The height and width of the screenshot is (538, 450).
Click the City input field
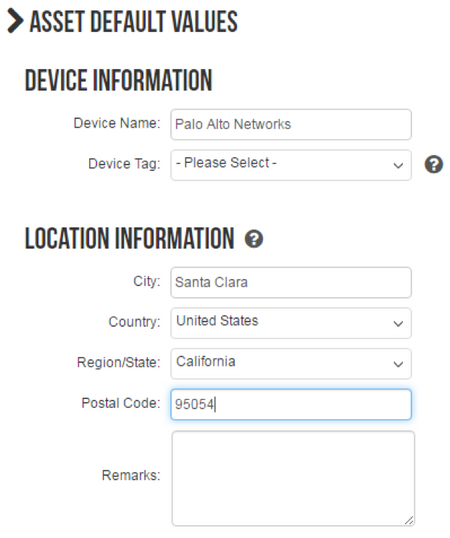coord(291,282)
